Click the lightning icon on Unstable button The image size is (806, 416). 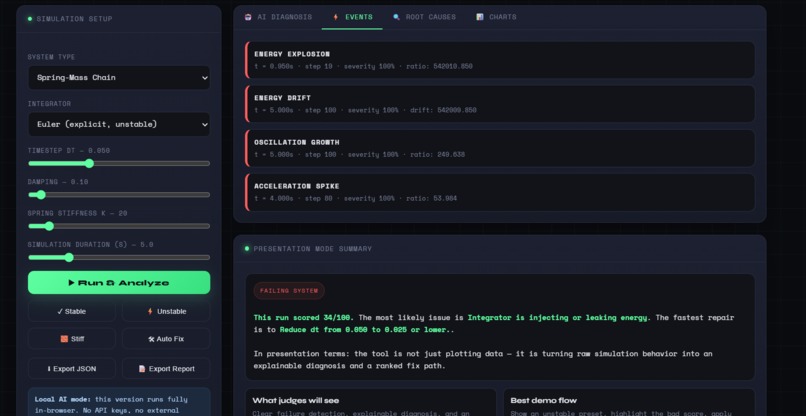pyautogui.click(x=150, y=312)
